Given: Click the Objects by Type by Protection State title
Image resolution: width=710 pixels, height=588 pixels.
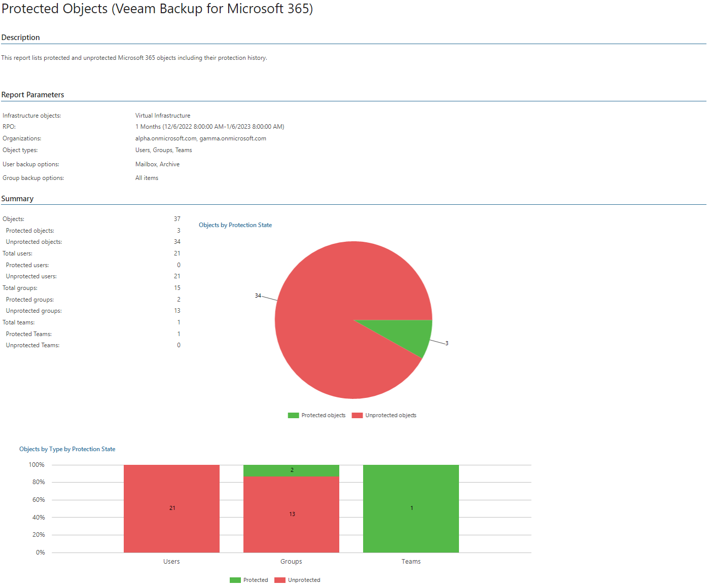Looking at the screenshot, I should tap(67, 449).
